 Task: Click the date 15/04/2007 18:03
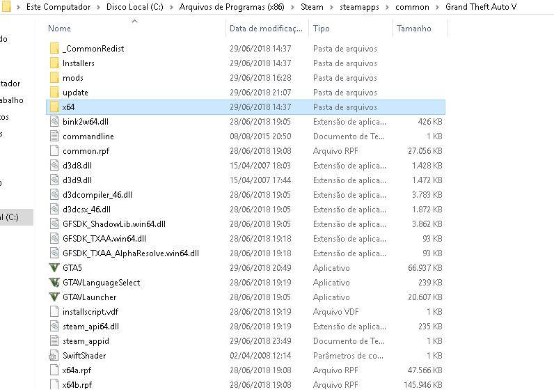tap(260, 166)
